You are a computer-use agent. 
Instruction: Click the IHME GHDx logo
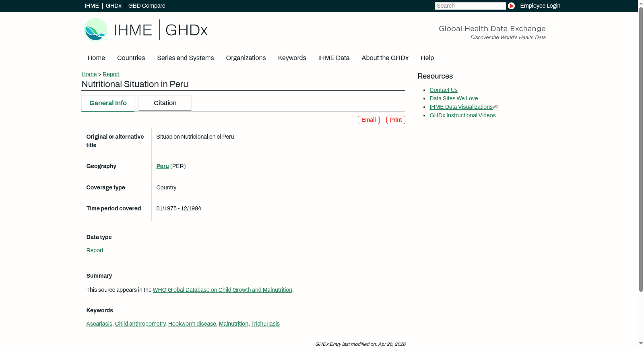146,30
